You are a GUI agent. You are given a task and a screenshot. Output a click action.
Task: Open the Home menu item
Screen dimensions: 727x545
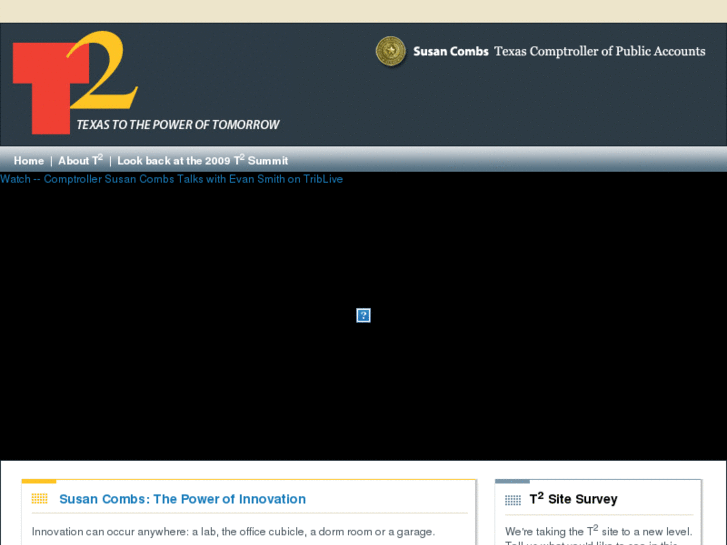pyautogui.click(x=29, y=161)
